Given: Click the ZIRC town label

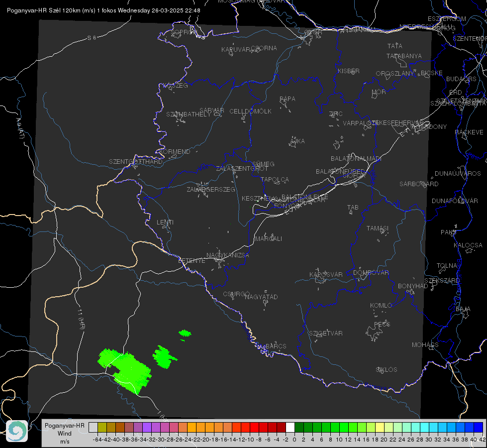Looking at the screenshot, I should pyautogui.click(x=336, y=114).
